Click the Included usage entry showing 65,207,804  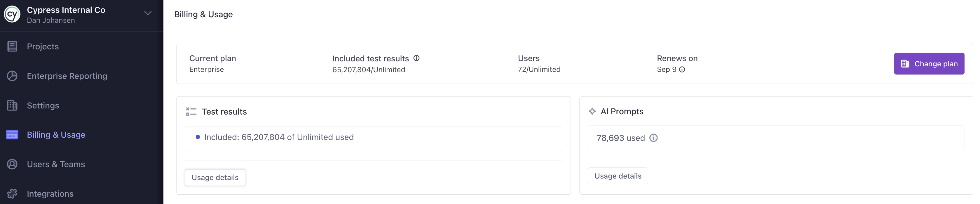(278, 137)
